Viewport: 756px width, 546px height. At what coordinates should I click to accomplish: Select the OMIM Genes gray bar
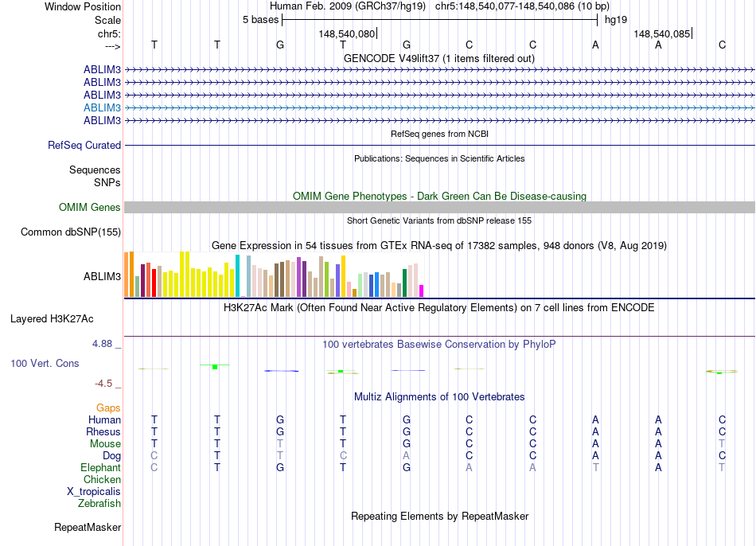click(439, 208)
